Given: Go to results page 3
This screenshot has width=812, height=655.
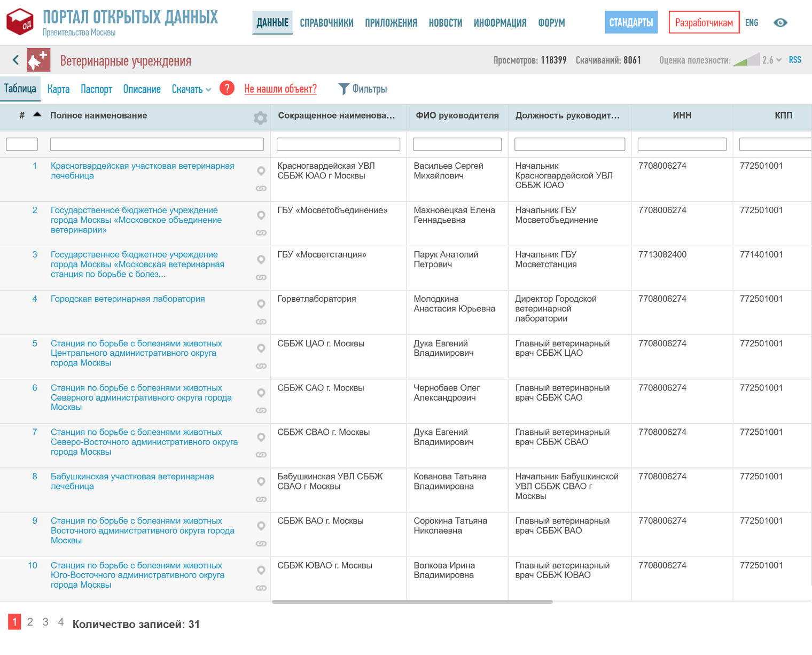Looking at the screenshot, I should coord(45,622).
